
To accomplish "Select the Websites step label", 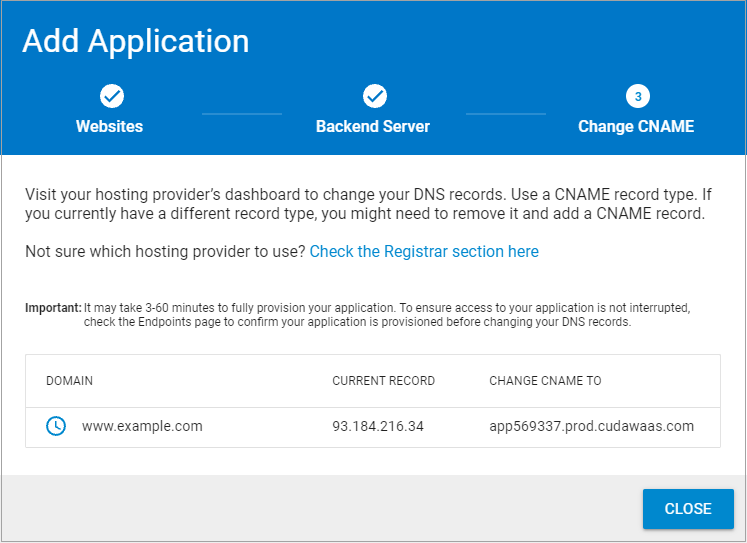I will pos(110,126).
